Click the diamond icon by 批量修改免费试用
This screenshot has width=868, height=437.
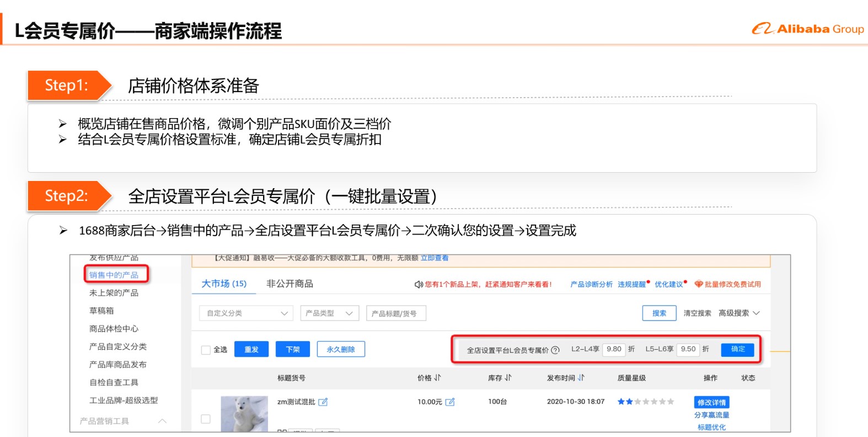pos(698,284)
